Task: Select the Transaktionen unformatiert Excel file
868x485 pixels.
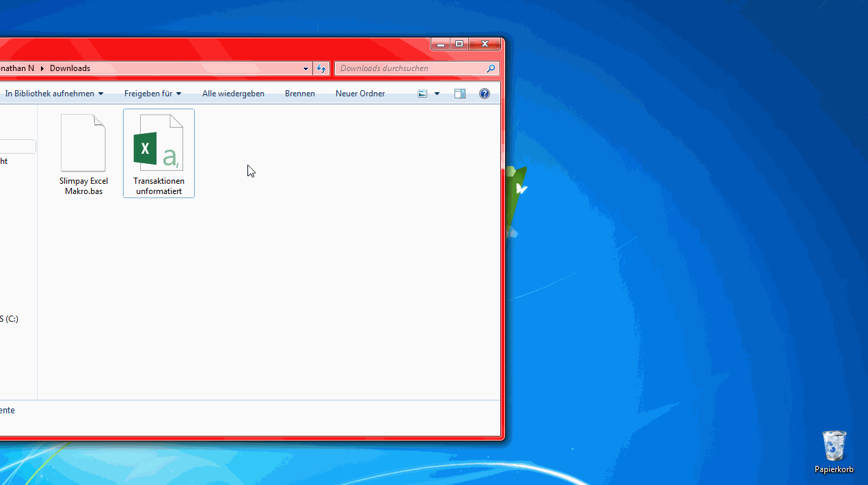Action: click(x=159, y=153)
